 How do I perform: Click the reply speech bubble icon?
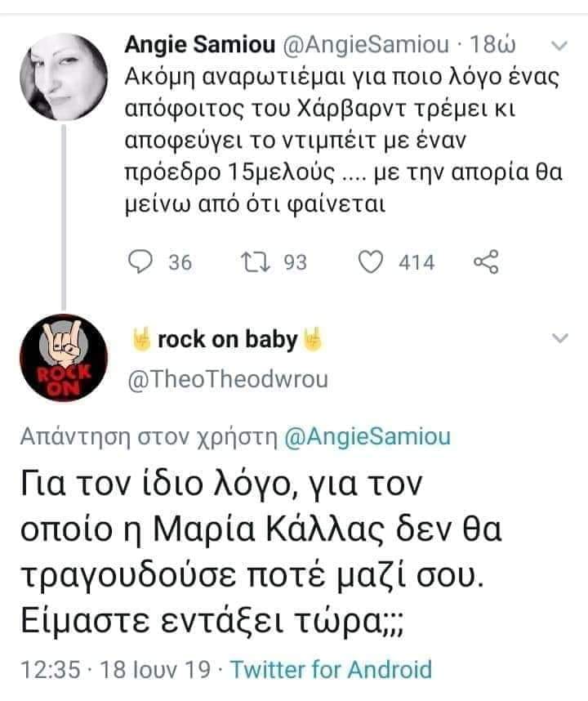pyautogui.click(x=142, y=262)
